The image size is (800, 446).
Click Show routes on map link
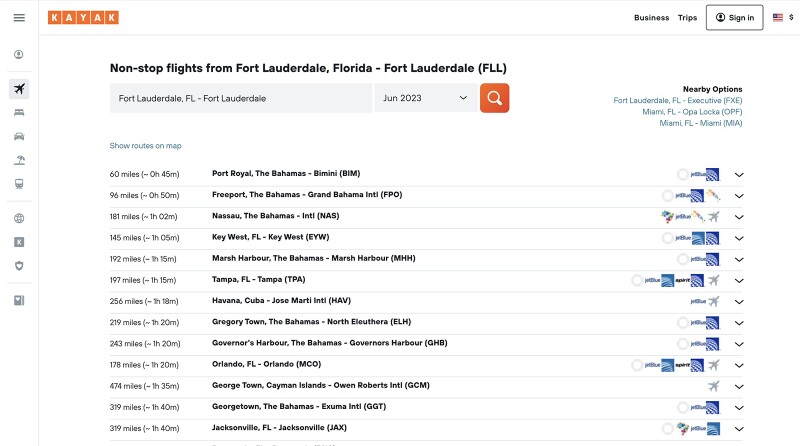pos(145,146)
